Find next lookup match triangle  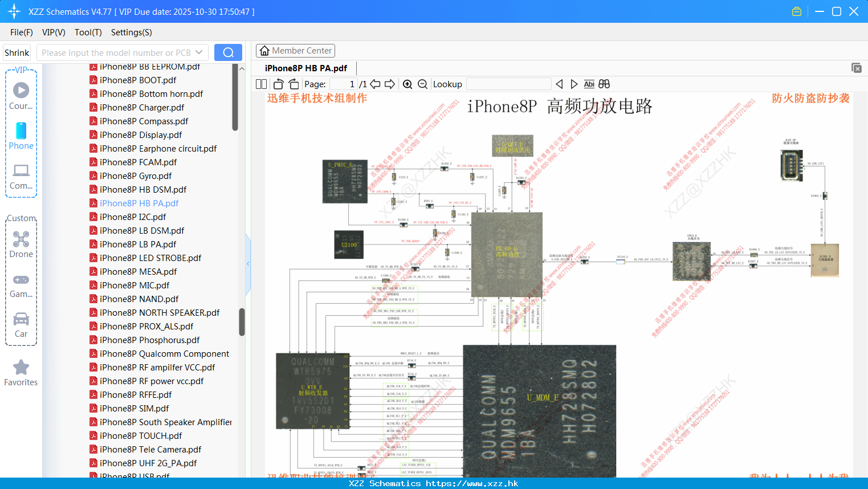(x=574, y=84)
